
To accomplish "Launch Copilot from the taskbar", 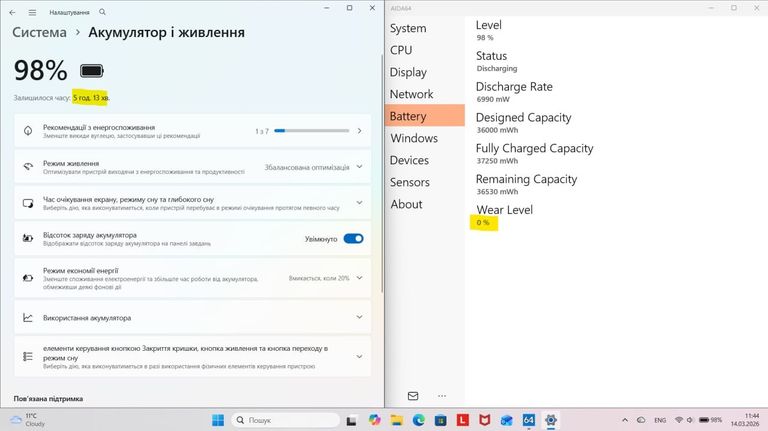I will coord(375,420).
